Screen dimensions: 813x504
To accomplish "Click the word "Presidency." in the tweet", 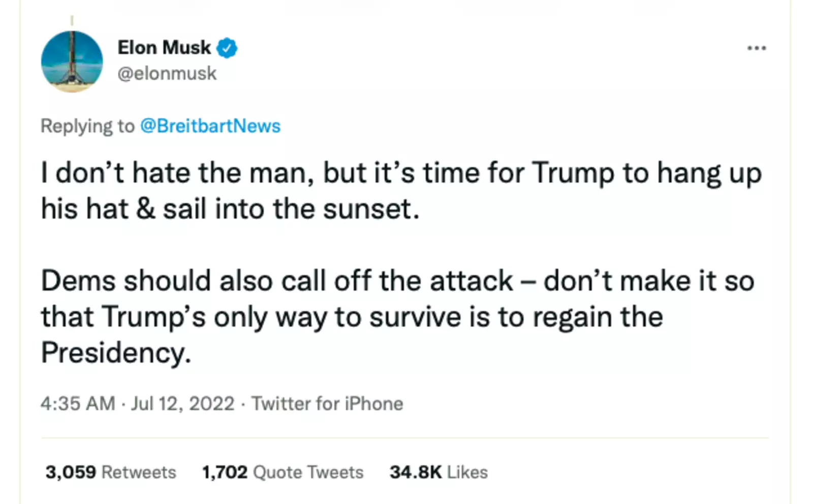I will tap(116, 353).
